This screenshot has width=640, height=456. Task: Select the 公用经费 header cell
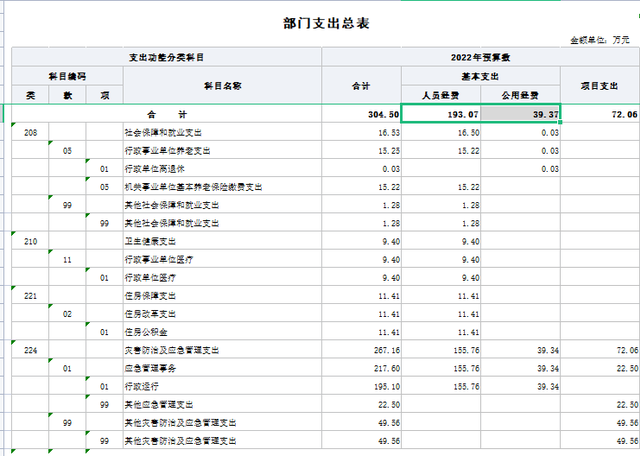click(520, 95)
